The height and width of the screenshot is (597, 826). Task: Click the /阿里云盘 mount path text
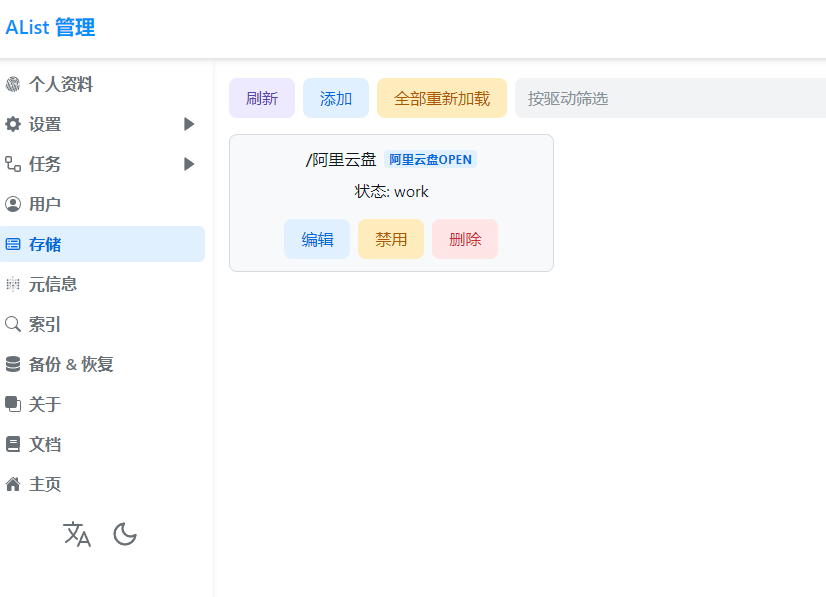341,160
